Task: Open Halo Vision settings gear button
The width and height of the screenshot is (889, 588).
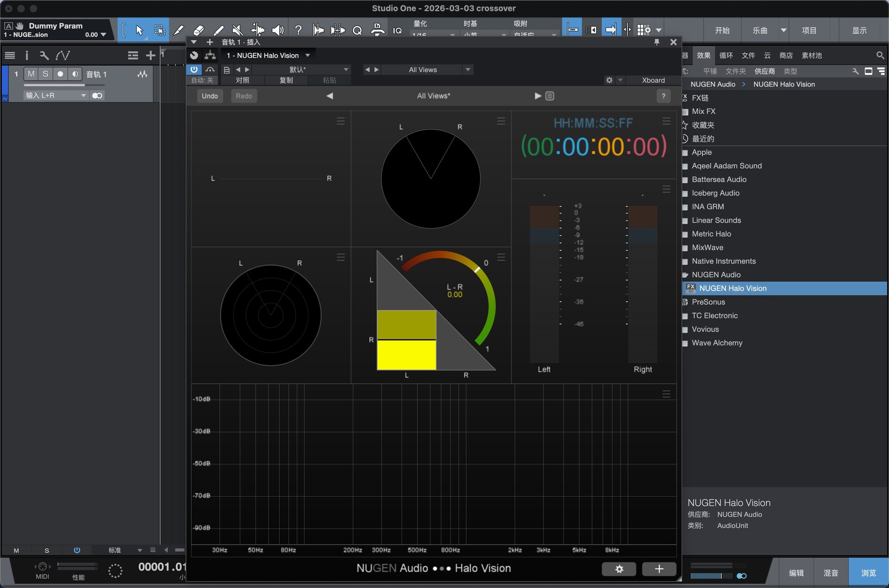Action: click(619, 569)
